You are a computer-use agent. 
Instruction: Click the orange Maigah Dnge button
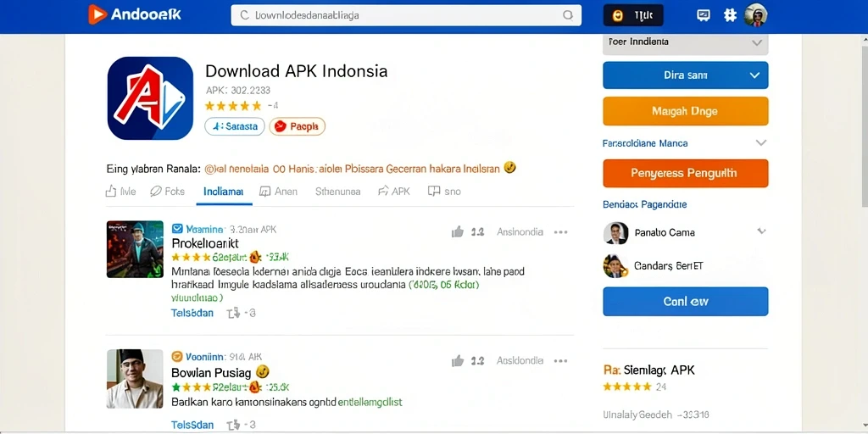click(x=685, y=111)
